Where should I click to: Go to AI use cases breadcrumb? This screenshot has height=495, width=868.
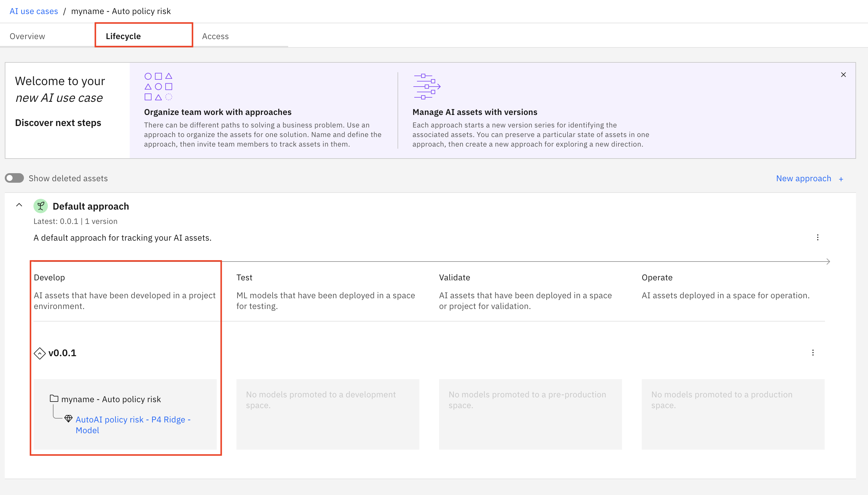pos(34,11)
